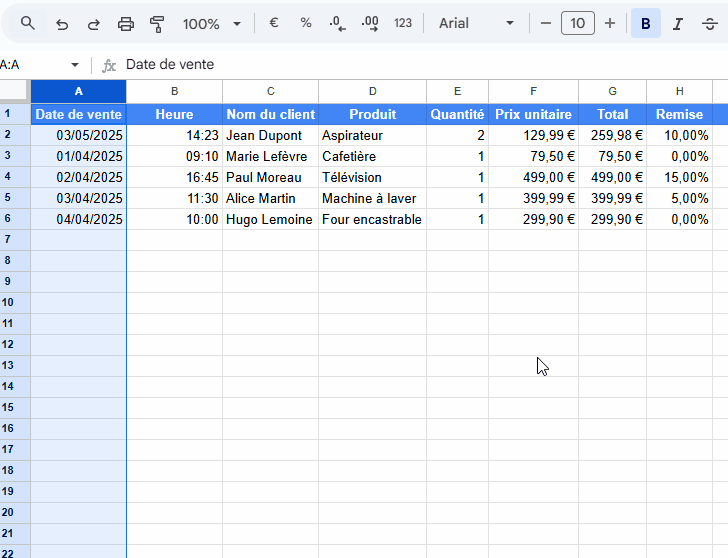Select the row 6 header

click(8, 219)
